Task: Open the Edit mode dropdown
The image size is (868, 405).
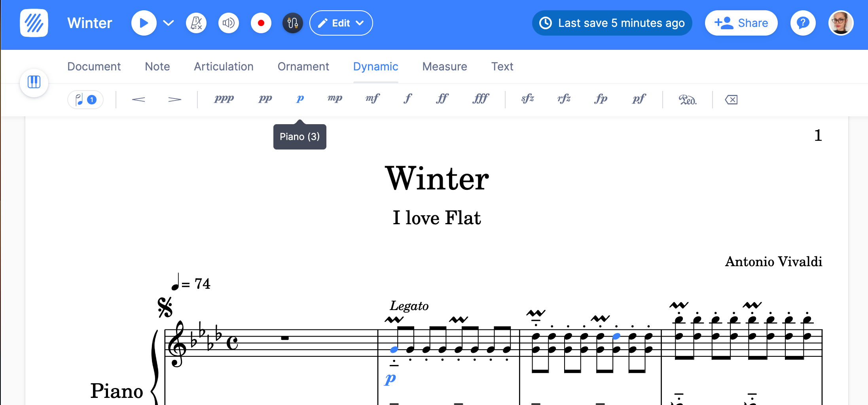Action: [x=341, y=23]
